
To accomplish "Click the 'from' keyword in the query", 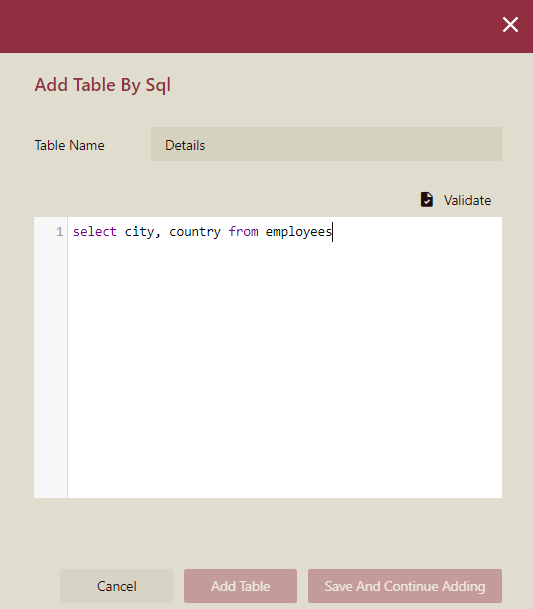I will 244,232.
